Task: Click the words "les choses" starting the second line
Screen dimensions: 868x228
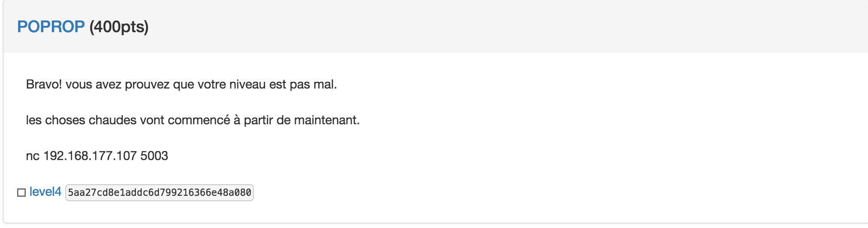Action: pyautogui.click(x=55, y=120)
